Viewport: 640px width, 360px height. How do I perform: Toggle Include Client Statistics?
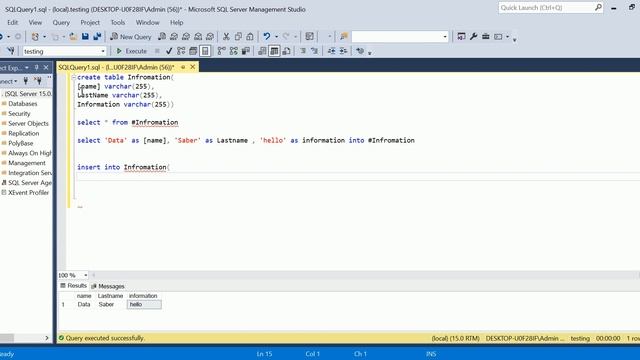246,51
